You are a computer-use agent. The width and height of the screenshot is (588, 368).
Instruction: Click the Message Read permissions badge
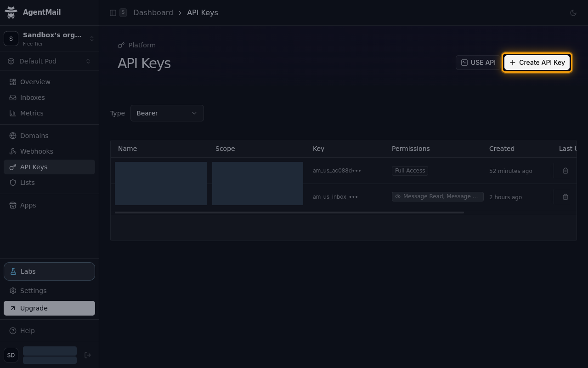coord(437,196)
